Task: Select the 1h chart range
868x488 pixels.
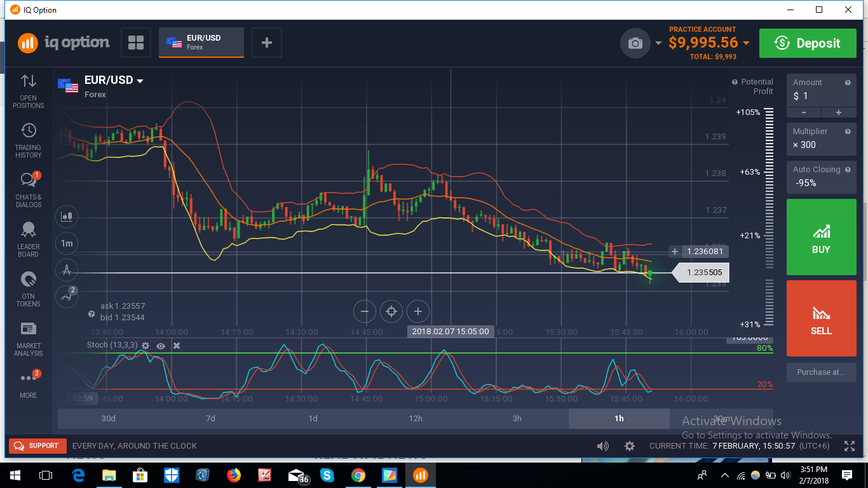Action: (x=619, y=418)
